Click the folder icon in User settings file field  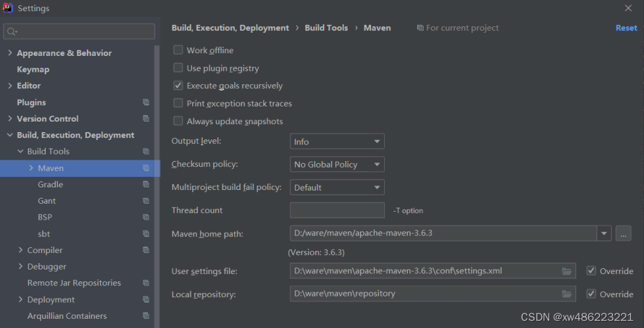[566, 271]
